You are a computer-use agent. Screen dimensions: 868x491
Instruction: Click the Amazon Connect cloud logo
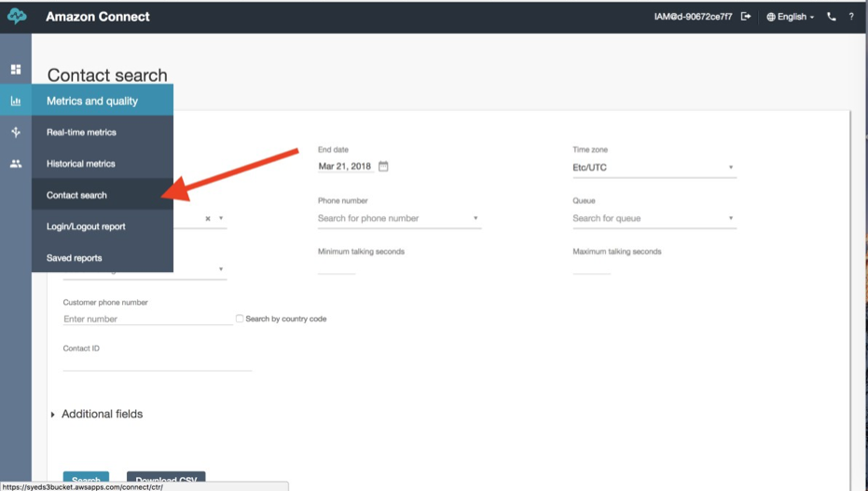pyautogui.click(x=17, y=17)
